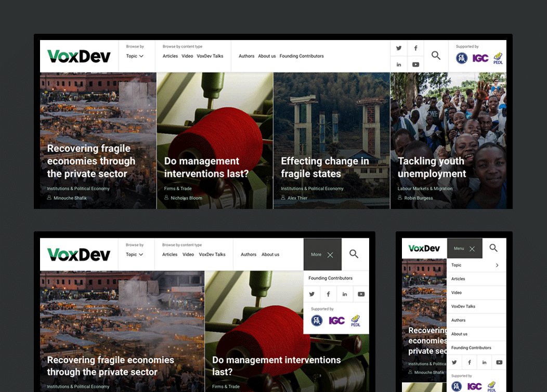Click the Facebook icon in the mobile menu list

pyautogui.click(x=470, y=362)
